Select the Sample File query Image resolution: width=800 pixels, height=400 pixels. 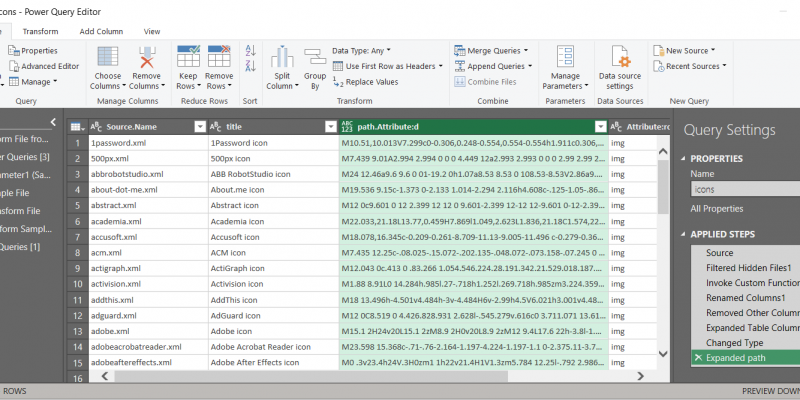tap(16, 193)
